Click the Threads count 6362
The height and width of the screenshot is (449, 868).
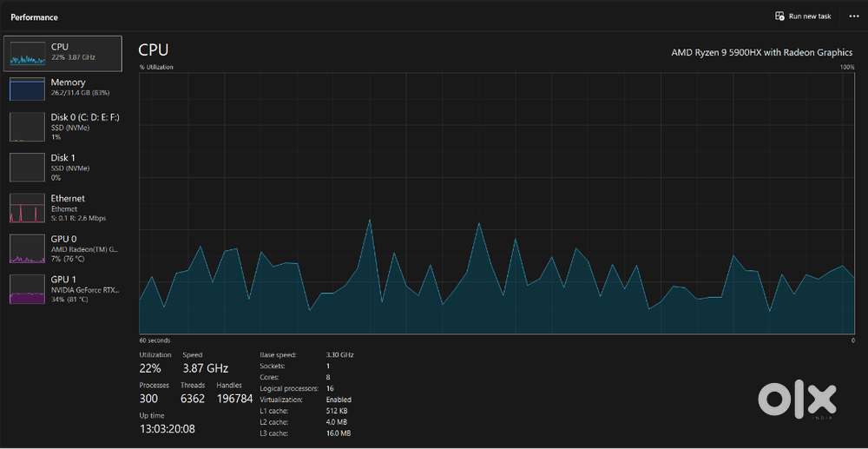(x=193, y=398)
